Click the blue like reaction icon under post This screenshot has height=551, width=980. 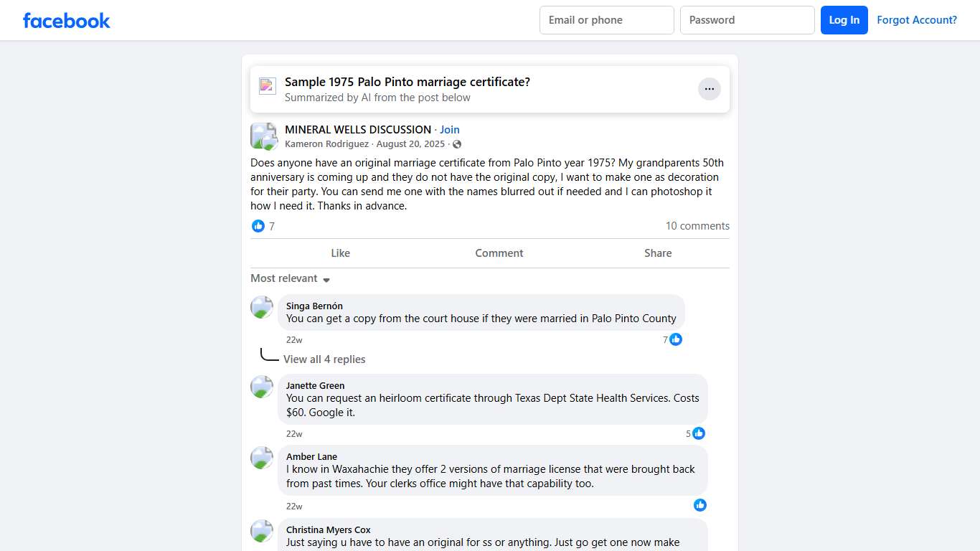[x=258, y=226]
